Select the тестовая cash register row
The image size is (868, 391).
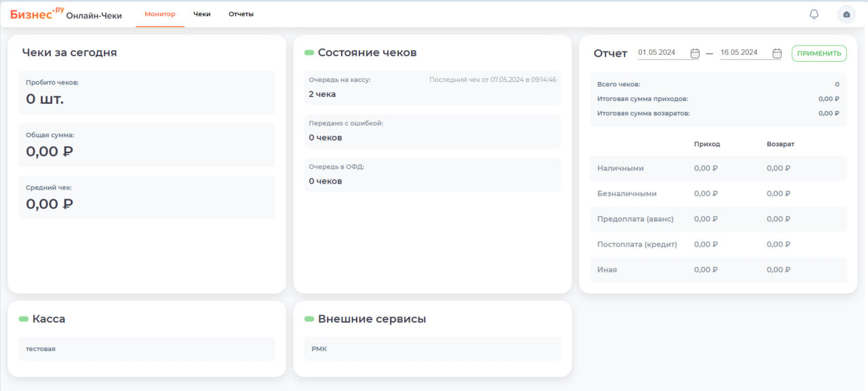click(x=146, y=349)
